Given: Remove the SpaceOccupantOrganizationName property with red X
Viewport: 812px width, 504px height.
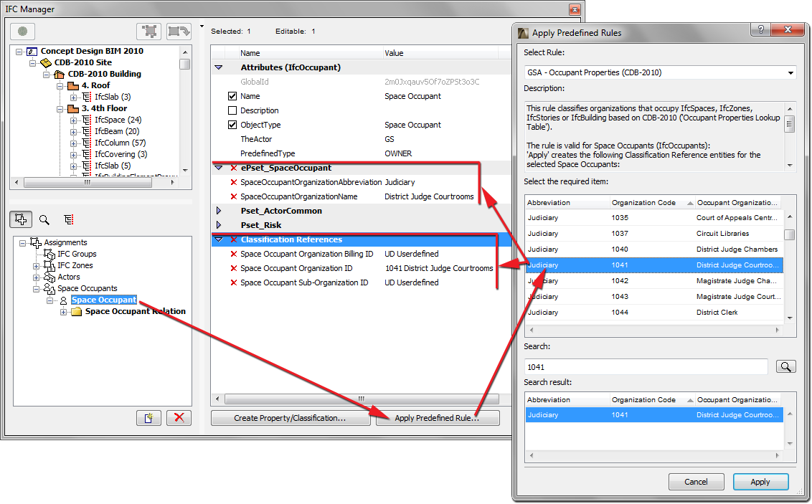Looking at the screenshot, I should (x=234, y=196).
